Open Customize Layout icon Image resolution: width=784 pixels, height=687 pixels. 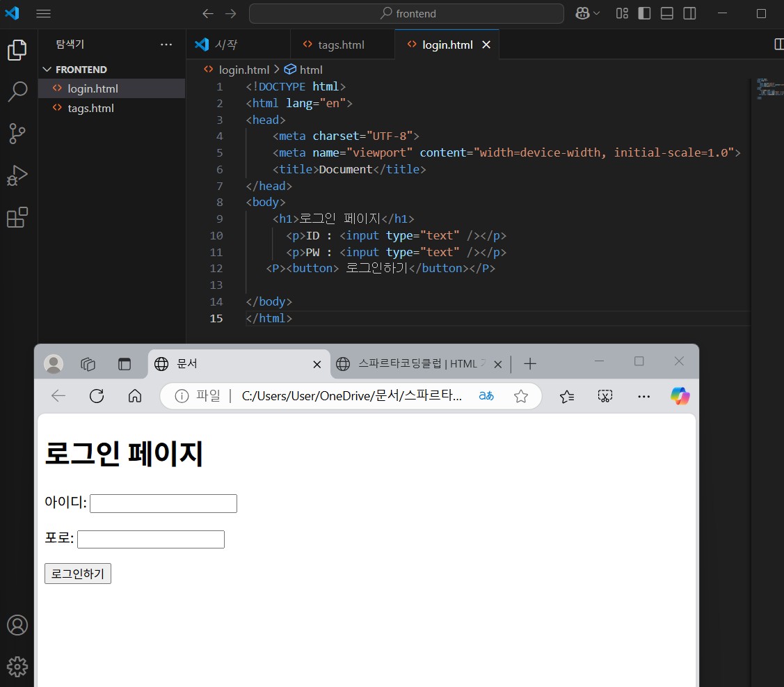click(x=622, y=13)
